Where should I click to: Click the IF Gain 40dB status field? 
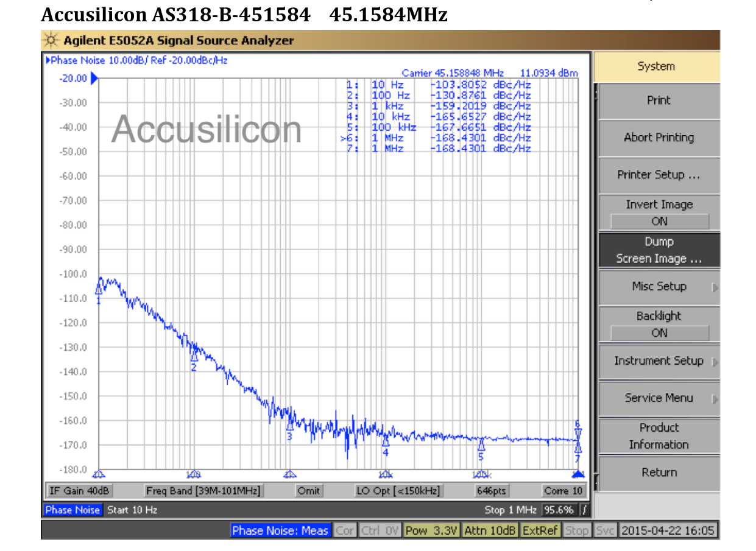coord(79,490)
